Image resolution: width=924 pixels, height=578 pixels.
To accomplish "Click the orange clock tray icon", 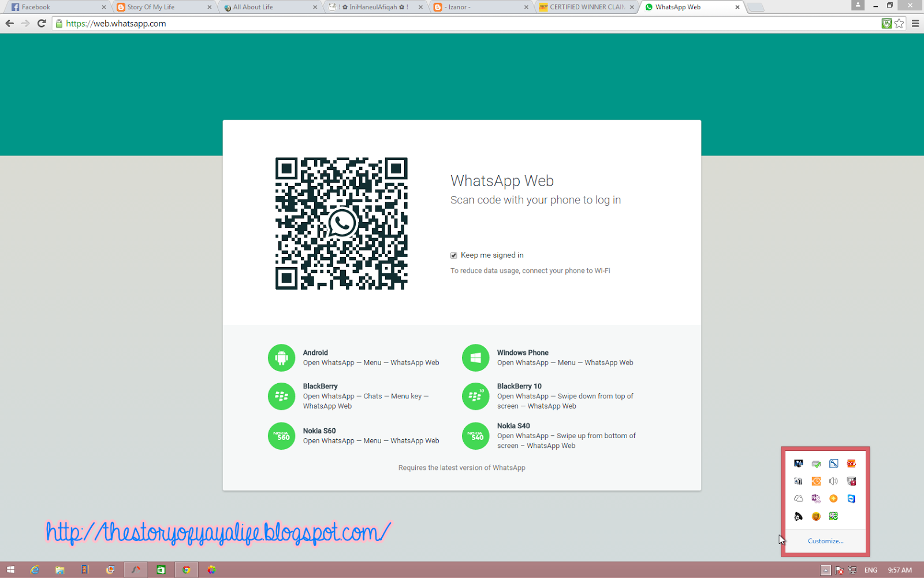I will (816, 481).
